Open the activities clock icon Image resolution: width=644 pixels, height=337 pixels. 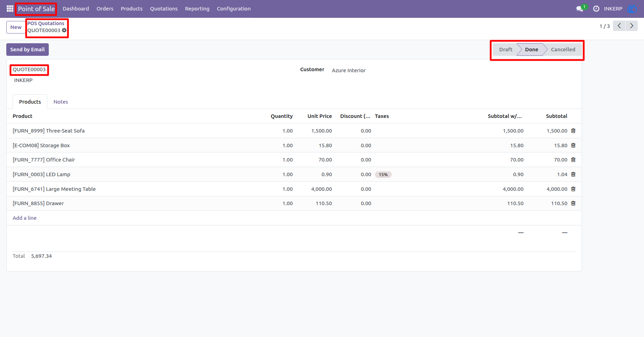point(596,9)
